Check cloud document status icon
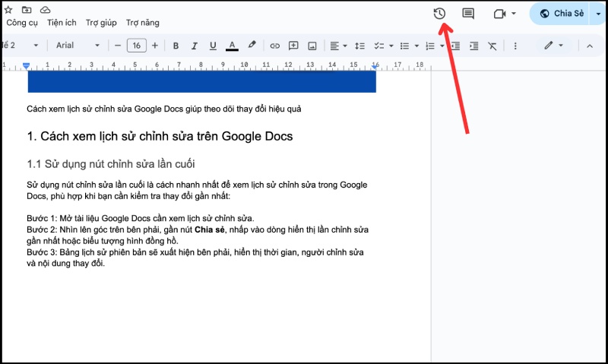The height and width of the screenshot is (364, 608). click(46, 10)
